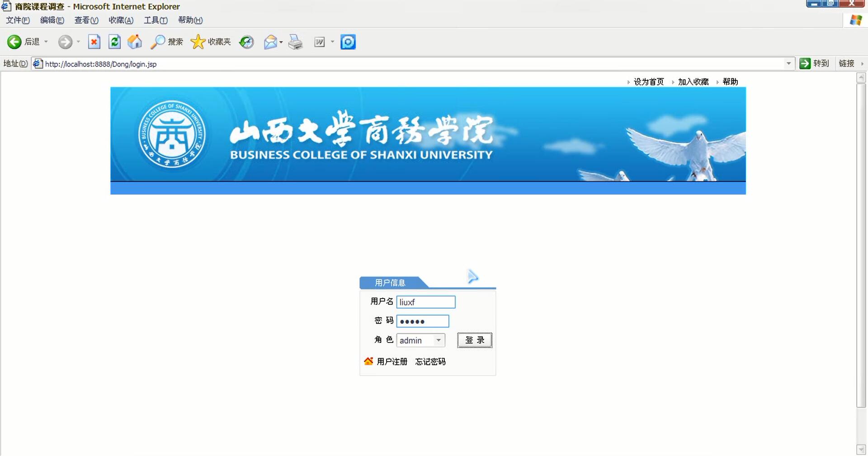Click the Edit with Word toolbar icon
The height and width of the screenshot is (456, 868).
[320, 42]
